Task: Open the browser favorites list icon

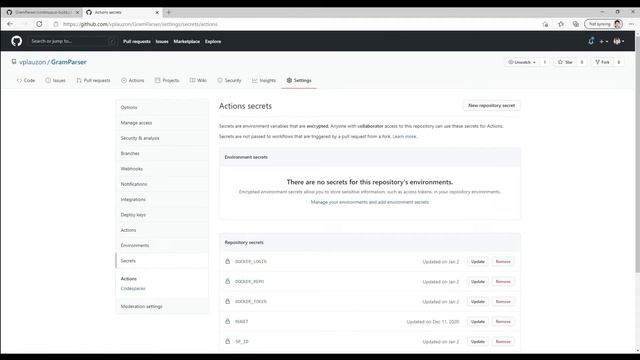Action: click(561, 24)
